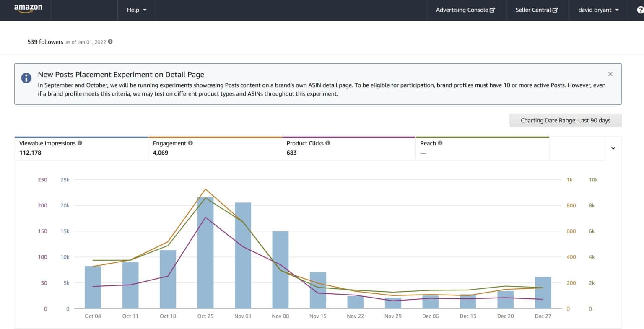Open the Seller Central link

click(x=537, y=10)
